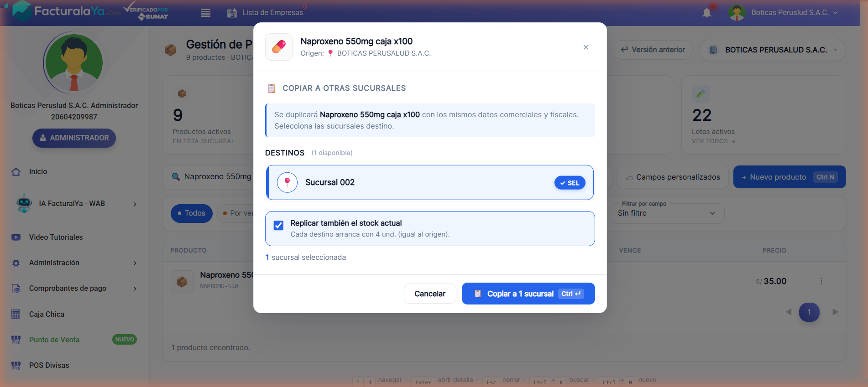Click Versión anterior button
Viewport: 868px width, 387px height.
(x=653, y=50)
